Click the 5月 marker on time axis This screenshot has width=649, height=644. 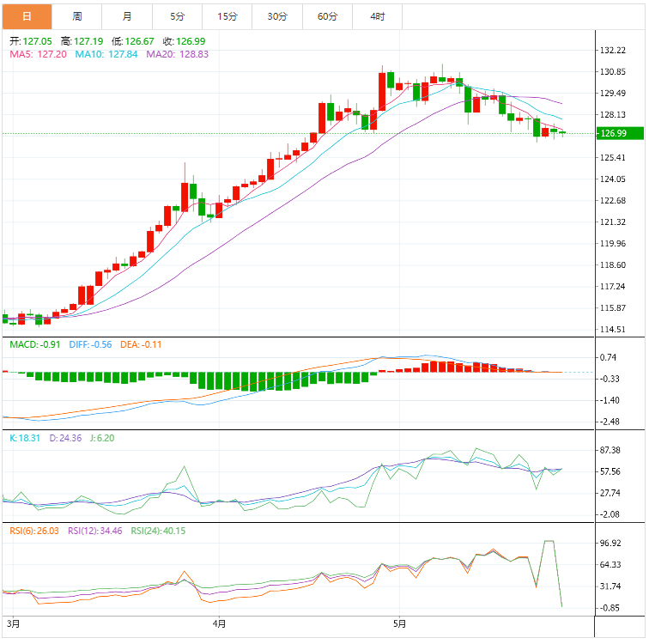pos(399,623)
